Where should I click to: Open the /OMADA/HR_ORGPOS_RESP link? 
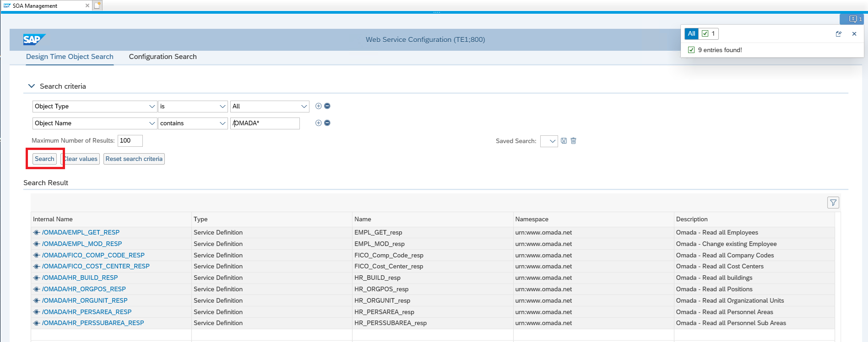(84, 289)
